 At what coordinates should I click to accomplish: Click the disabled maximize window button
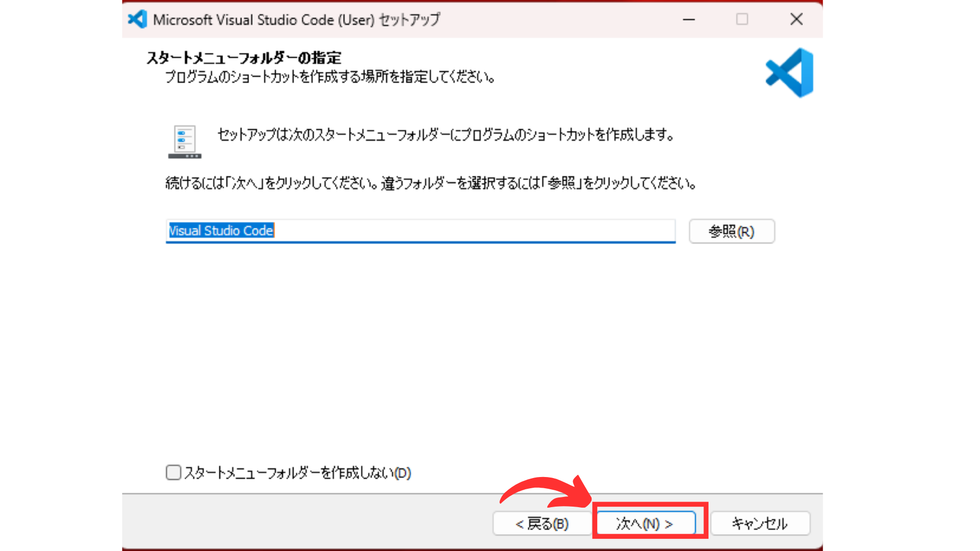[742, 19]
